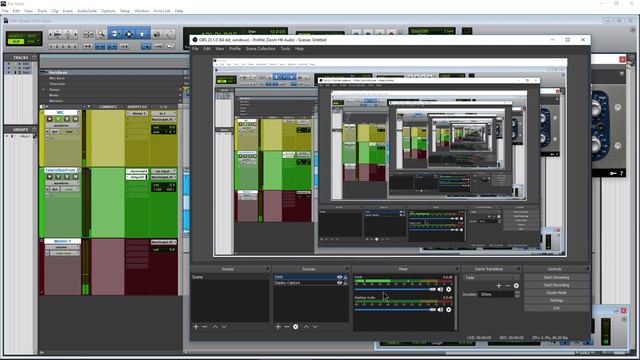Toggle record enable on MIC track
The image size is (640, 360).
pos(50,119)
